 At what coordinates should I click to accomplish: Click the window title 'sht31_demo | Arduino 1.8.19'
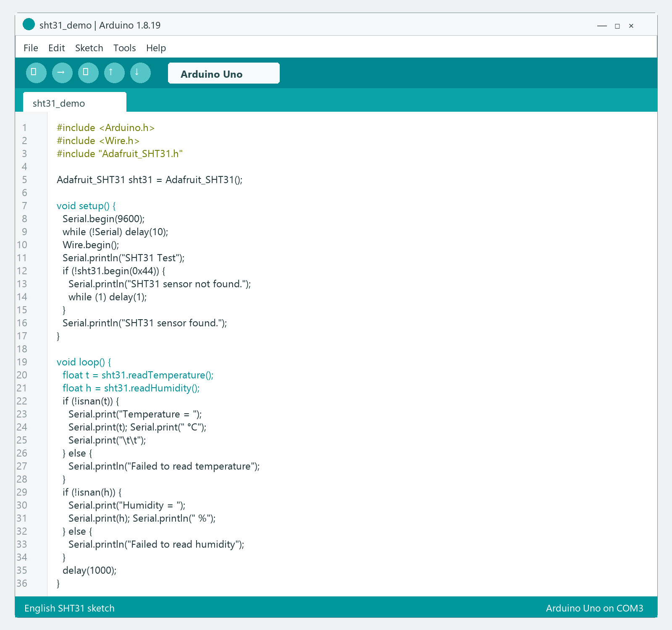(x=100, y=25)
